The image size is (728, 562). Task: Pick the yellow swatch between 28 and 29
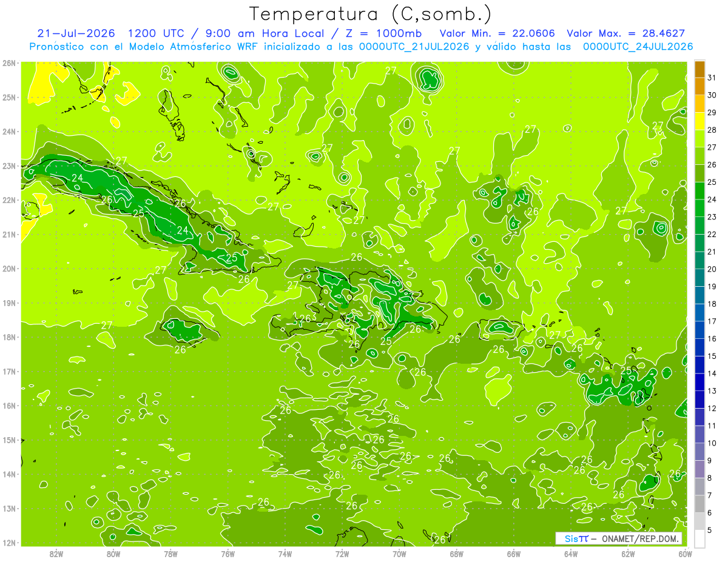[699, 121]
